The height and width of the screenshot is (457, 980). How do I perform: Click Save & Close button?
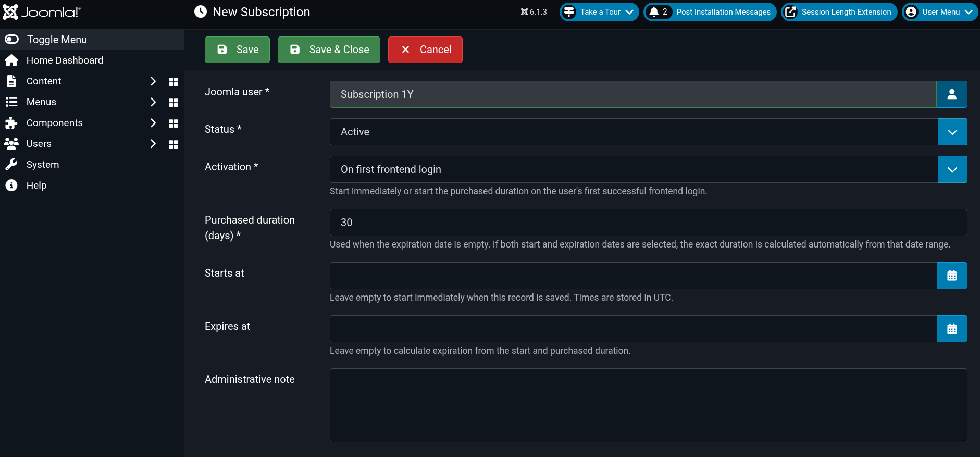click(x=329, y=50)
